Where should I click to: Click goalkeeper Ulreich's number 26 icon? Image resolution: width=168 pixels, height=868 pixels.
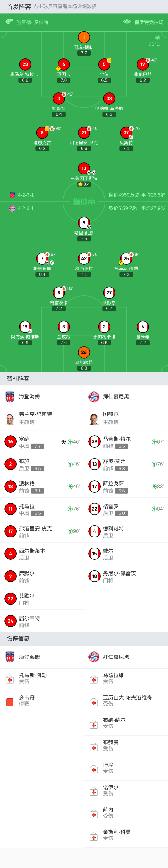point(84,352)
